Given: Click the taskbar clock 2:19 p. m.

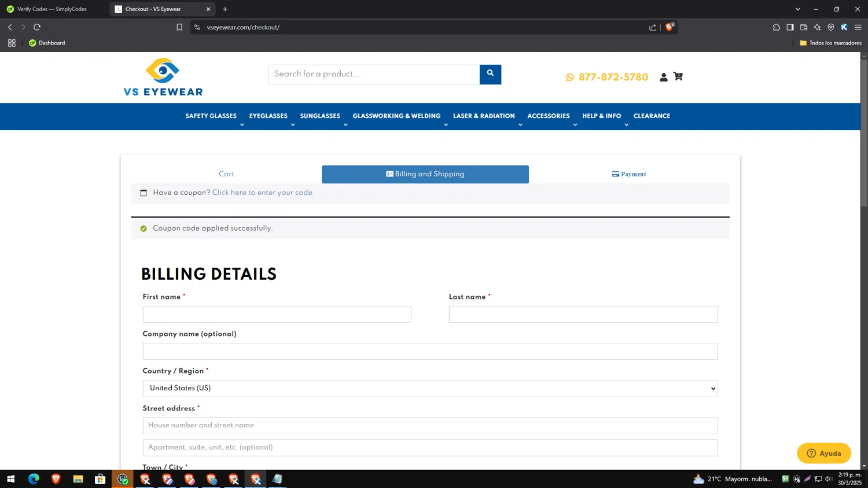Looking at the screenshot, I should click(x=850, y=479).
